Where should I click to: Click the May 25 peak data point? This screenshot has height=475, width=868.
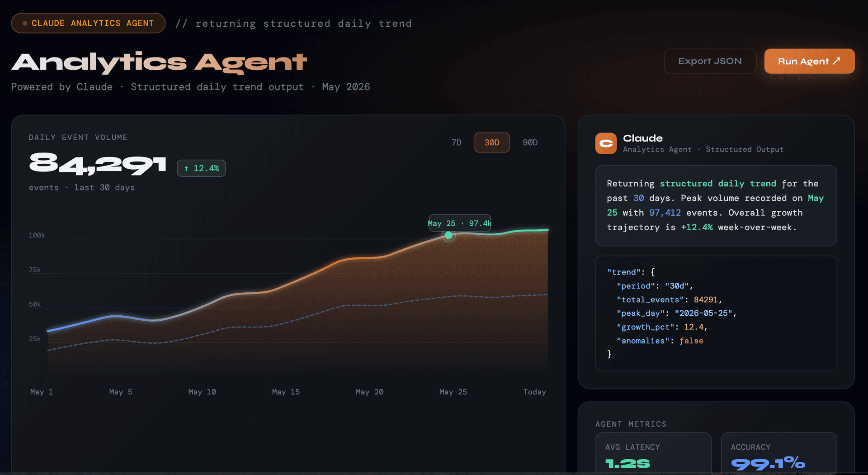(x=448, y=235)
